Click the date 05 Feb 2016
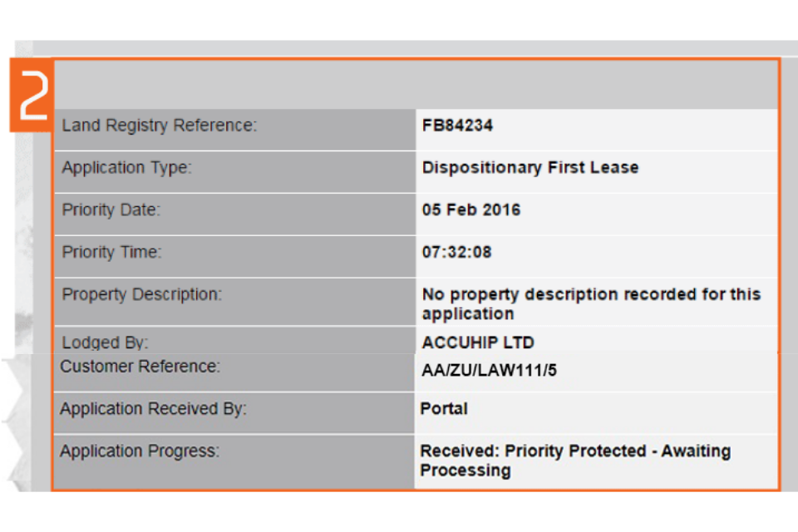This screenshot has height=532, width=798. tap(471, 210)
